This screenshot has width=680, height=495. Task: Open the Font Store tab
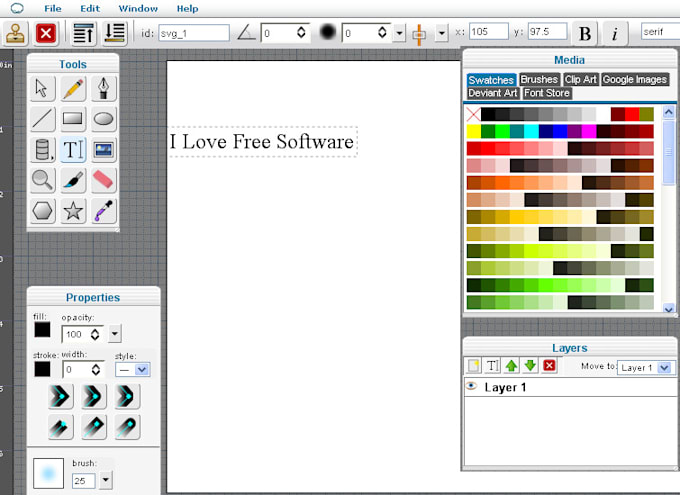(547, 93)
